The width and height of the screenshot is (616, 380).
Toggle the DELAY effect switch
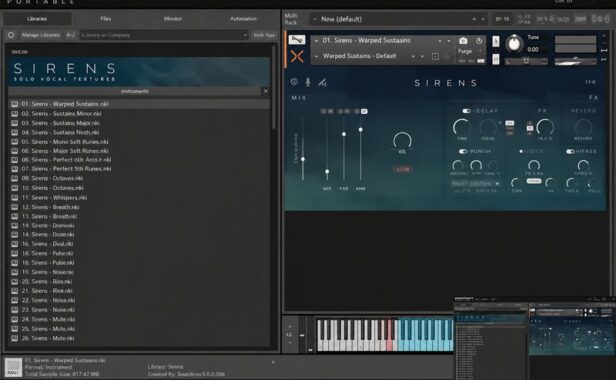[x=466, y=111]
